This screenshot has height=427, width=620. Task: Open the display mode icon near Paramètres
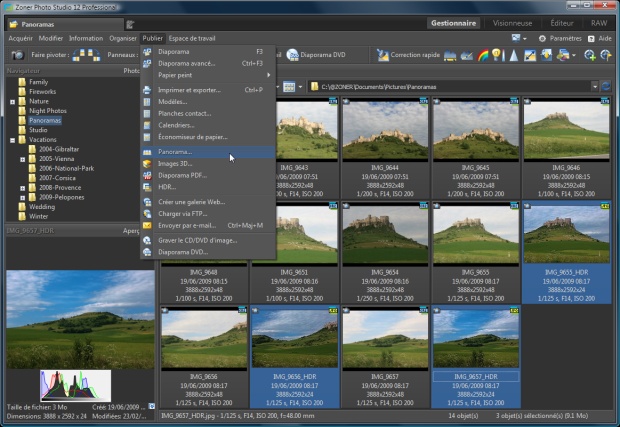pyautogui.click(x=516, y=38)
